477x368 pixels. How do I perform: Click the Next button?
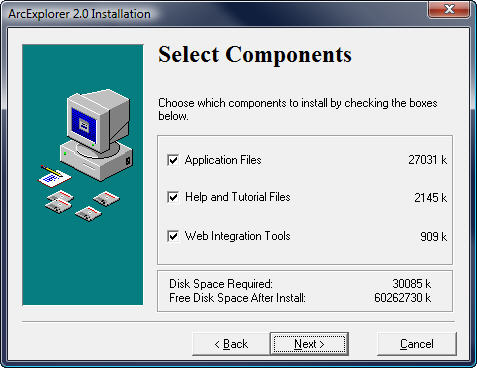pyautogui.click(x=309, y=344)
